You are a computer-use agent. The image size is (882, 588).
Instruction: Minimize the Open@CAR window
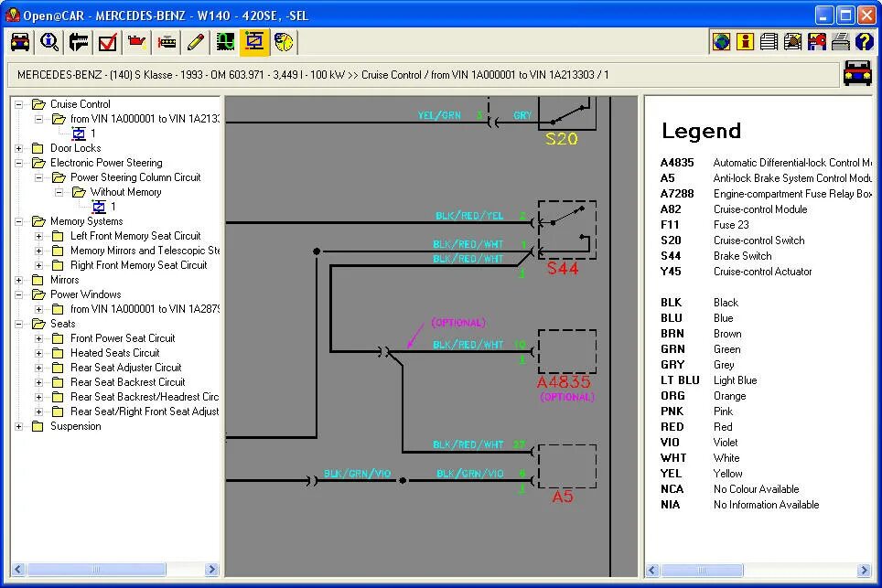coord(824,16)
